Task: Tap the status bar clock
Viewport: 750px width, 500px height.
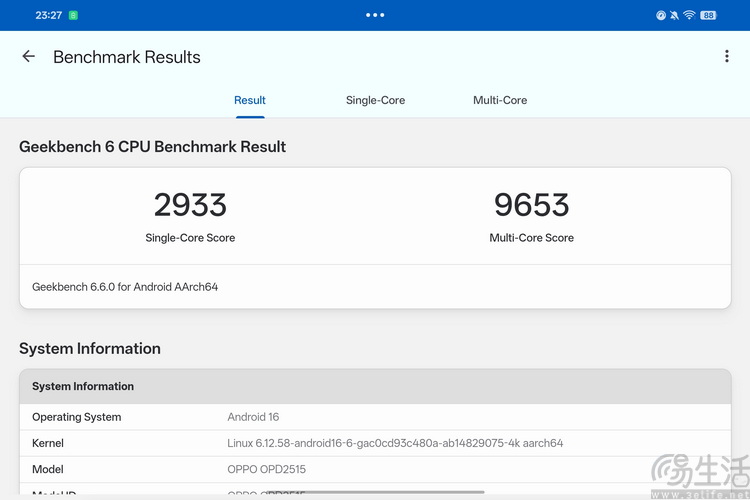Action: (48, 15)
